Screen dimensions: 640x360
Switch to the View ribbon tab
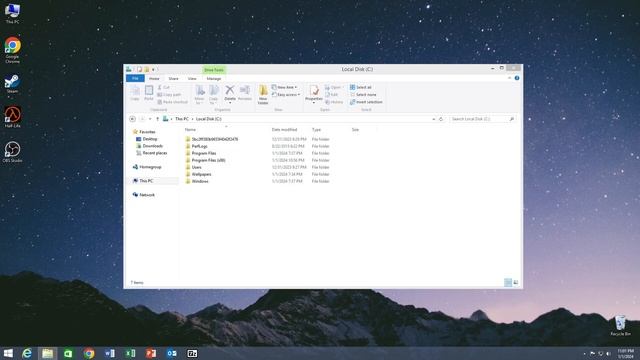pos(192,78)
